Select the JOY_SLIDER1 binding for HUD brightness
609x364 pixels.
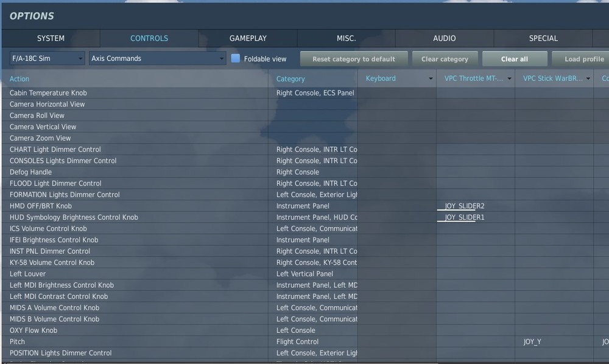[x=465, y=217]
